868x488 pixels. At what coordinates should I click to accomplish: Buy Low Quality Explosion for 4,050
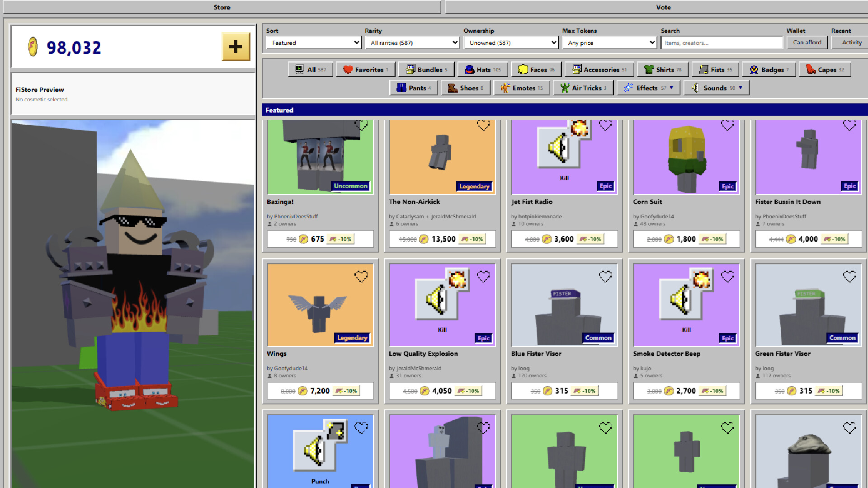442,391
